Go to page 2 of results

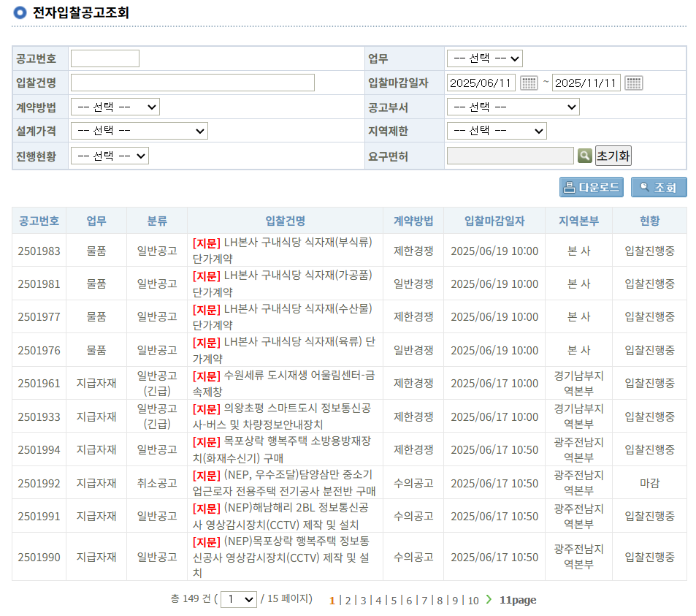(x=348, y=600)
